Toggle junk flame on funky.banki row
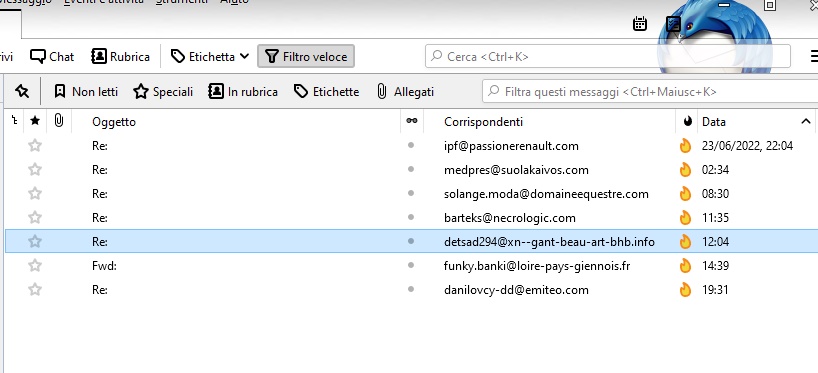Screen dimensions: 818x373 click(685, 266)
